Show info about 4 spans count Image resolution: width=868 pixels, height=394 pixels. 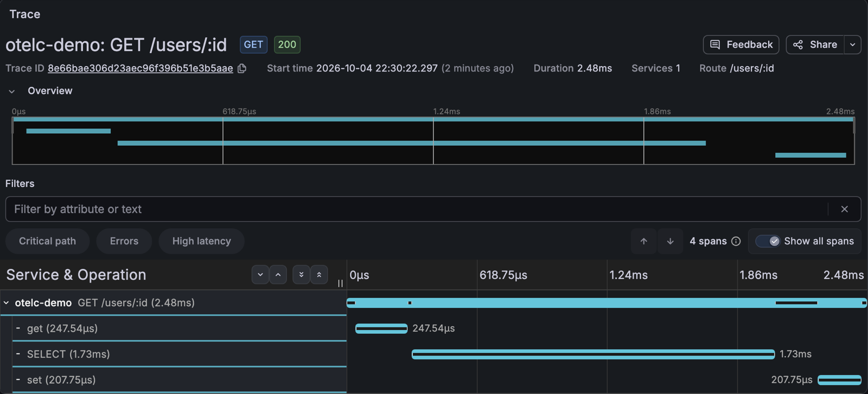(736, 241)
